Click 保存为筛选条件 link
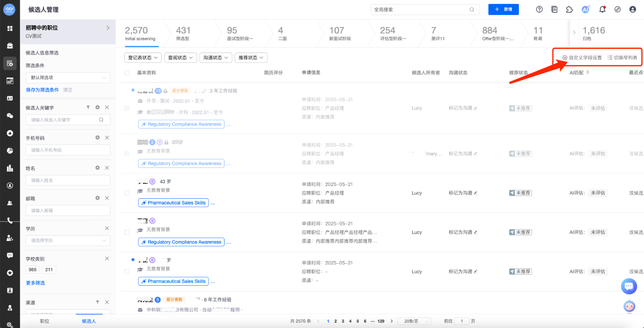The height and width of the screenshot is (328, 644). pos(42,90)
